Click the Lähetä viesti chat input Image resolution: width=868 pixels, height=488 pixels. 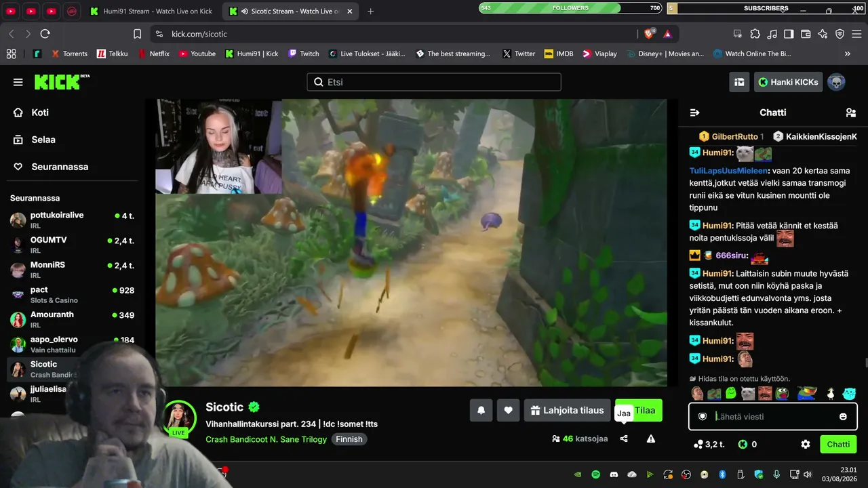click(x=773, y=416)
